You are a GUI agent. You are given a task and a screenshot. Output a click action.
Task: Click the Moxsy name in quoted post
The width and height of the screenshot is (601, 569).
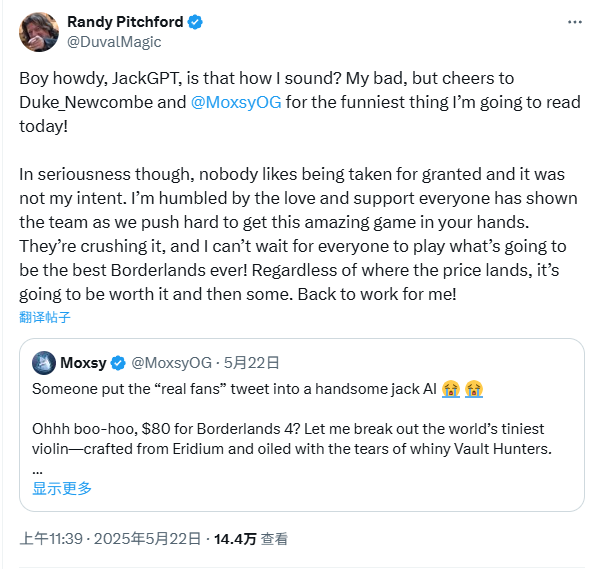point(83,362)
